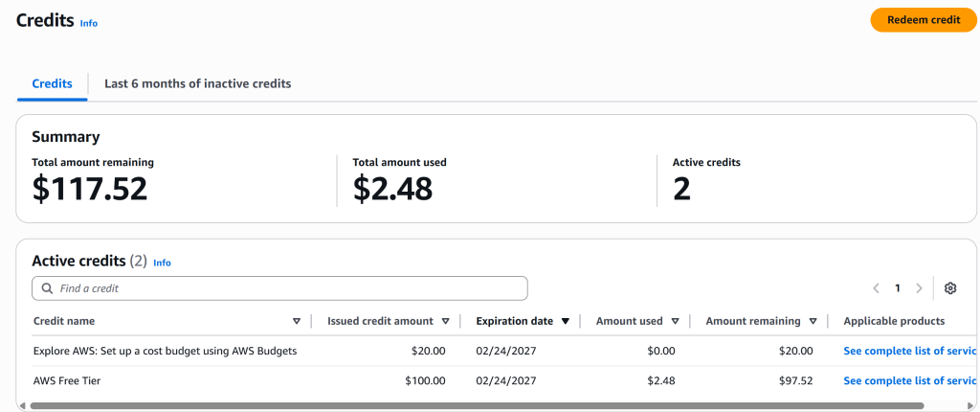Sort by Issued credit amount arrow

click(445, 322)
